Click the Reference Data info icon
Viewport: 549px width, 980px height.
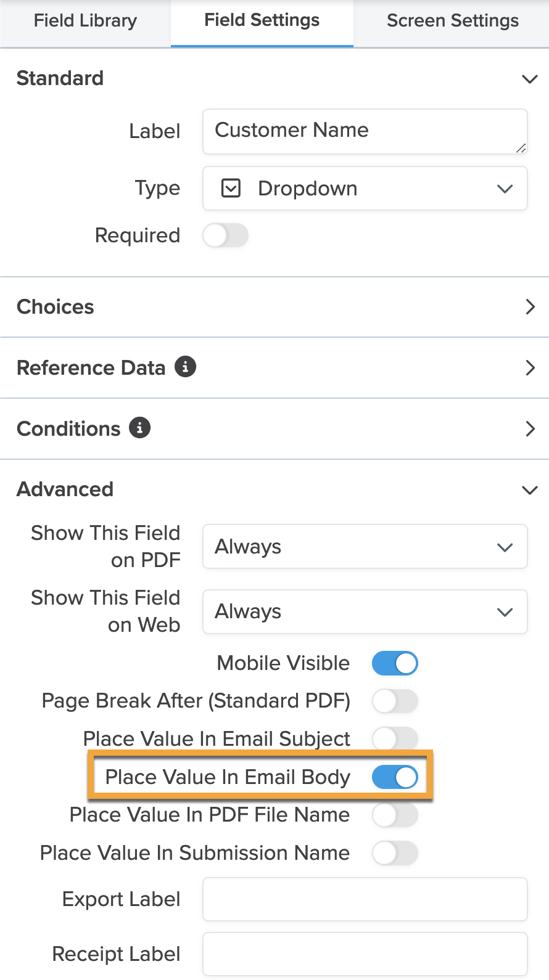[x=185, y=367]
